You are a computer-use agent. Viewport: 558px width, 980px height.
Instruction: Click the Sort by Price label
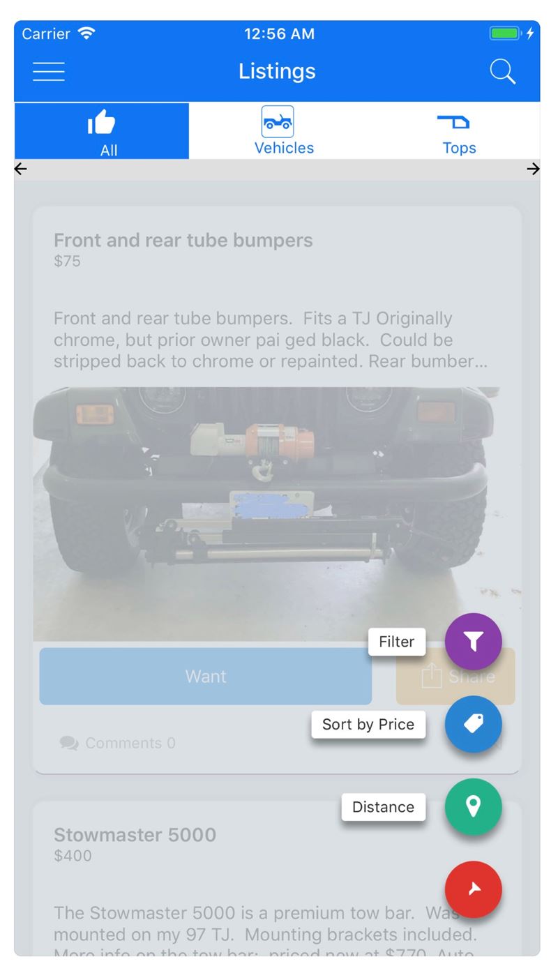pyautogui.click(x=368, y=724)
